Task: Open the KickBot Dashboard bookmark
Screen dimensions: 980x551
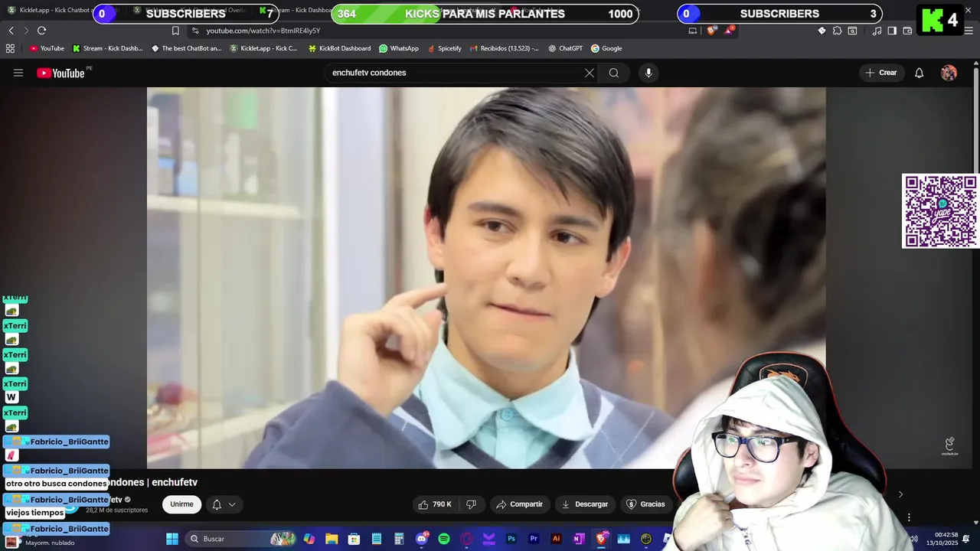Action: (x=339, y=48)
